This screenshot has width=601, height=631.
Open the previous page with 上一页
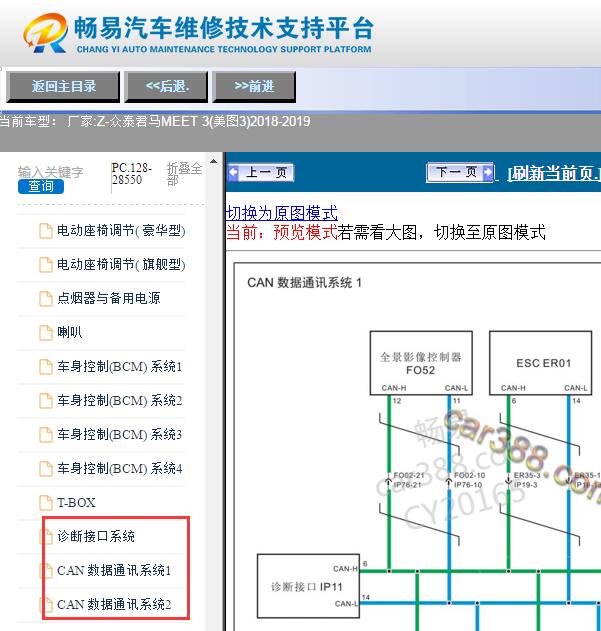click(x=260, y=173)
